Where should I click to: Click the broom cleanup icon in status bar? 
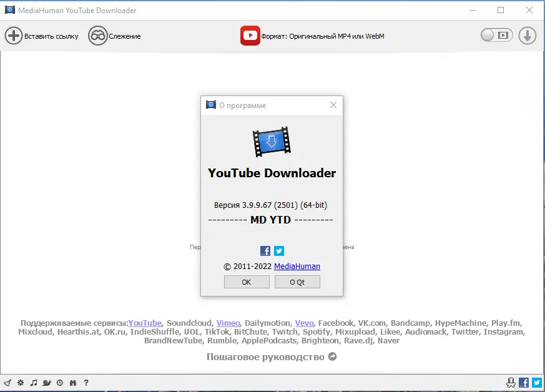(x=7, y=382)
